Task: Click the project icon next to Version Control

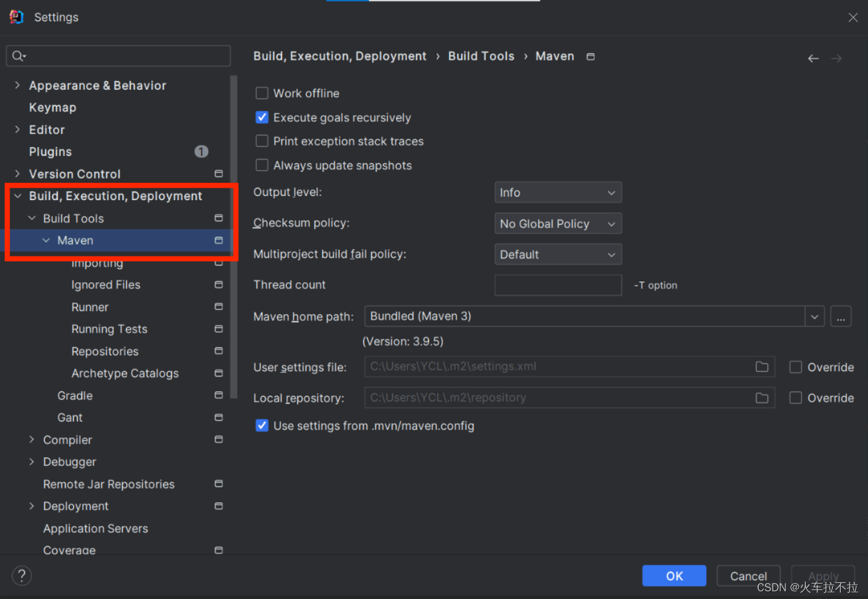Action: (x=218, y=174)
